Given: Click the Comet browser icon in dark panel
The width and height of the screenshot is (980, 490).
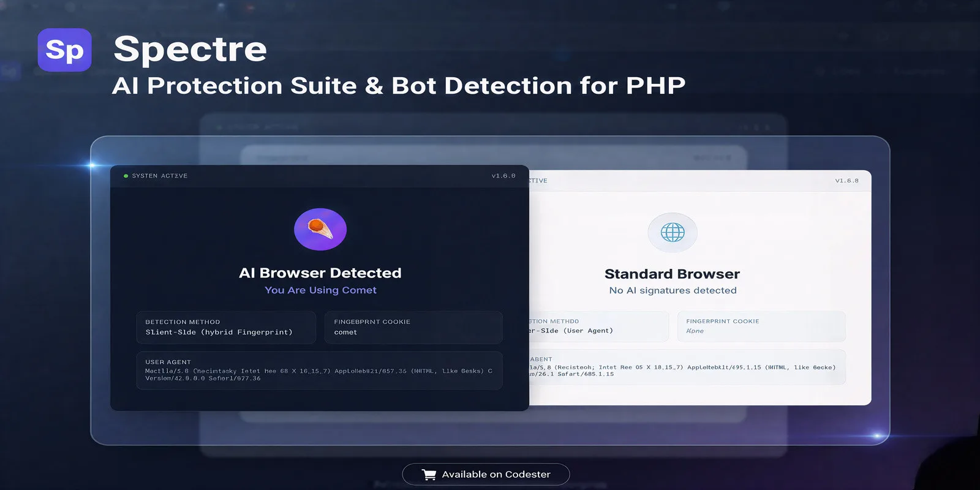Looking at the screenshot, I should (320, 229).
